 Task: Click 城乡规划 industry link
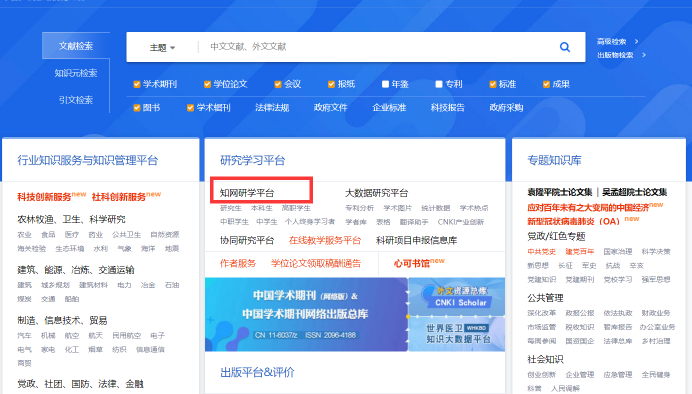coord(55,285)
